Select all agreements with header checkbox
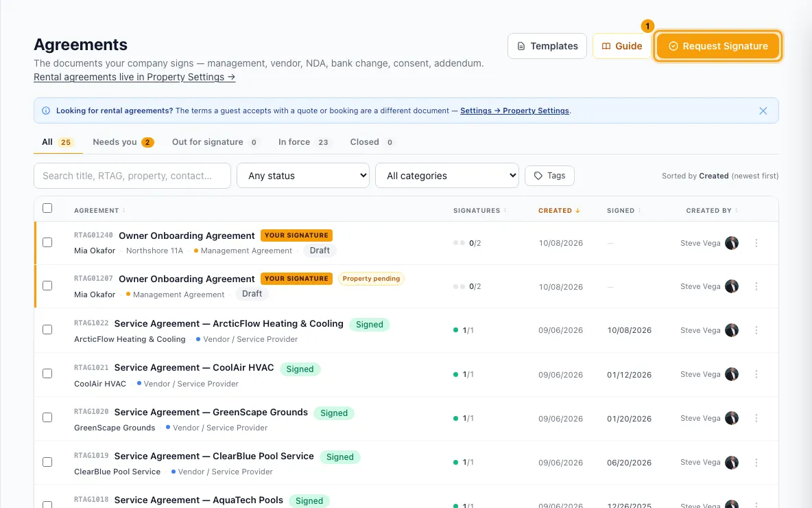 pos(47,208)
